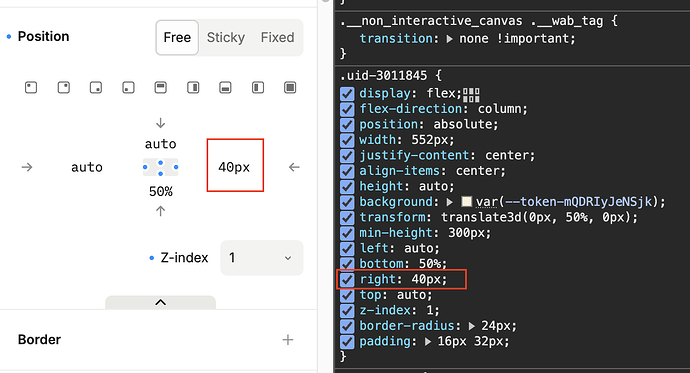Click the .uid-3011845 selector text

383,75
